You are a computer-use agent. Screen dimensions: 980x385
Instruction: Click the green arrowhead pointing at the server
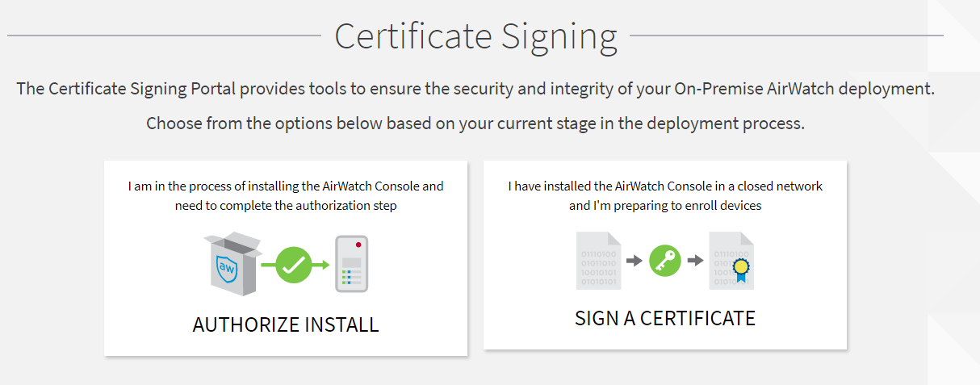323,265
